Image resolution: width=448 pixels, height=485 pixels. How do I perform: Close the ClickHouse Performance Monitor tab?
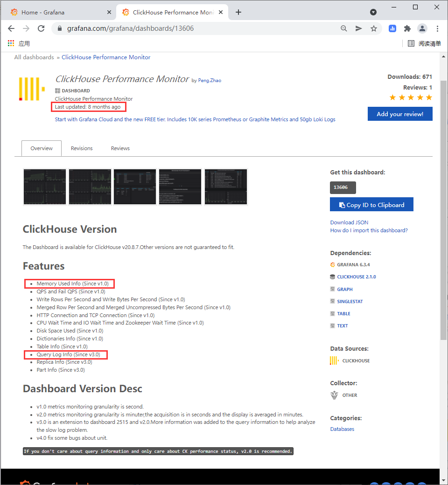(221, 13)
